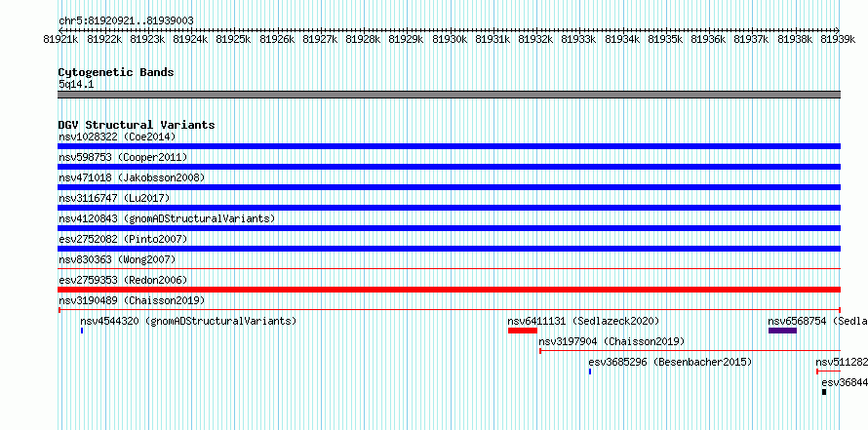Select the purple block under nsv6568754
This screenshot has width=868, height=430.
pyautogui.click(x=782, y=331)
